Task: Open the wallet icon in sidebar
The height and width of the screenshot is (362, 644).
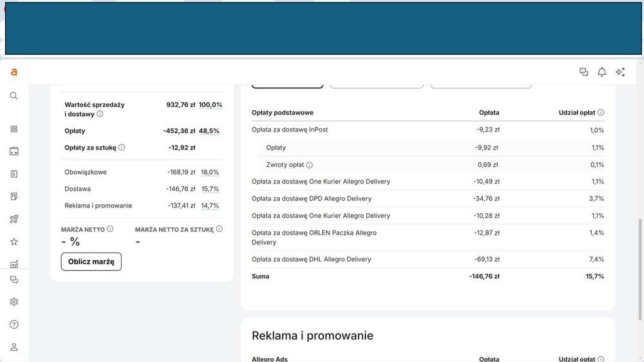Action: coord(14,151)
